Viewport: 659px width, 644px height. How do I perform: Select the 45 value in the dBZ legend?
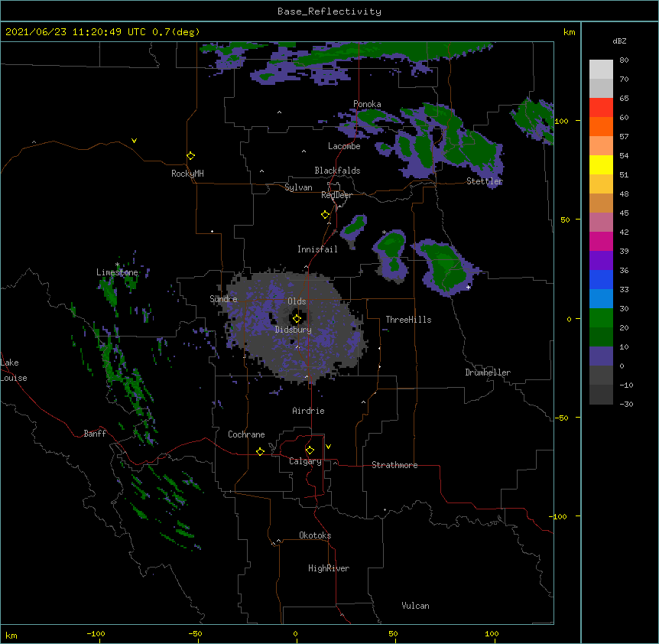(624, 213)
